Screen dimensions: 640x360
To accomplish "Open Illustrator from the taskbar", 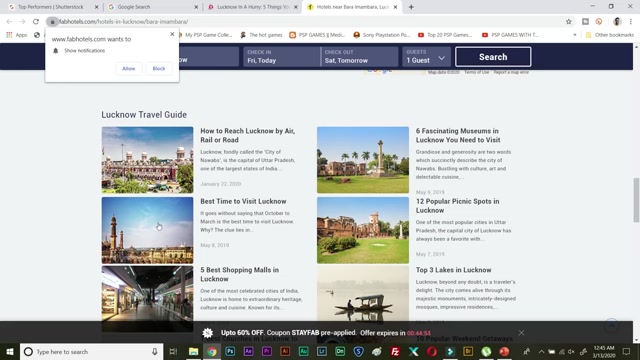I will (285, 351).
